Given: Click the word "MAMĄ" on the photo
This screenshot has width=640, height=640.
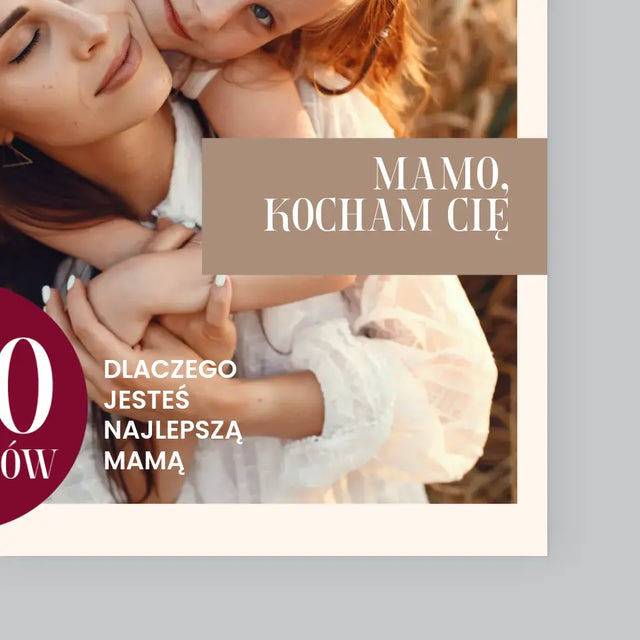Looking at the screenshot, I should 142,462.
